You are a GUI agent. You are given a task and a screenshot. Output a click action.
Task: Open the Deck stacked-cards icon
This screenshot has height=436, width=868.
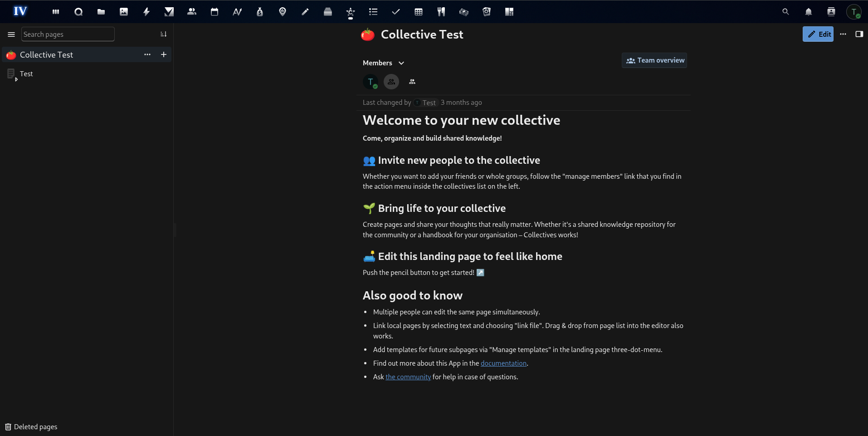coord(328,11)
